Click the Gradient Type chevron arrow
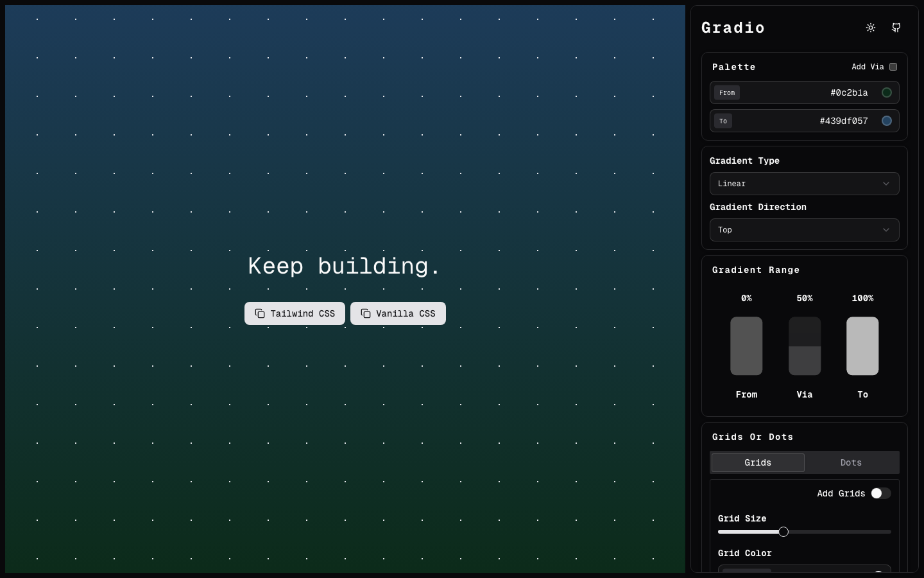Image resolution: width=924 pixels, height=578 pixels. [x=886, y=184]
